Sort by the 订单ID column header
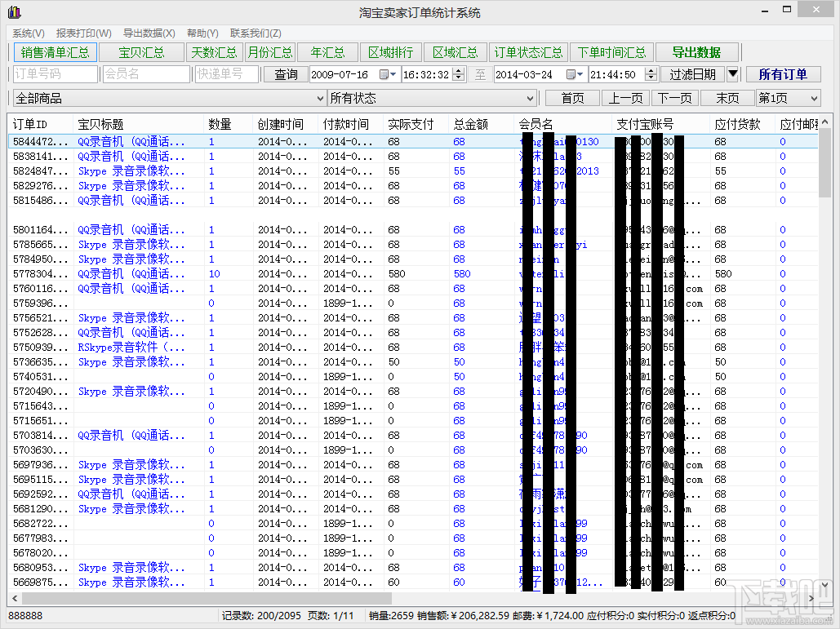This screenshot has height=629, width=840. pyautogui.click(x=41, y=124)
